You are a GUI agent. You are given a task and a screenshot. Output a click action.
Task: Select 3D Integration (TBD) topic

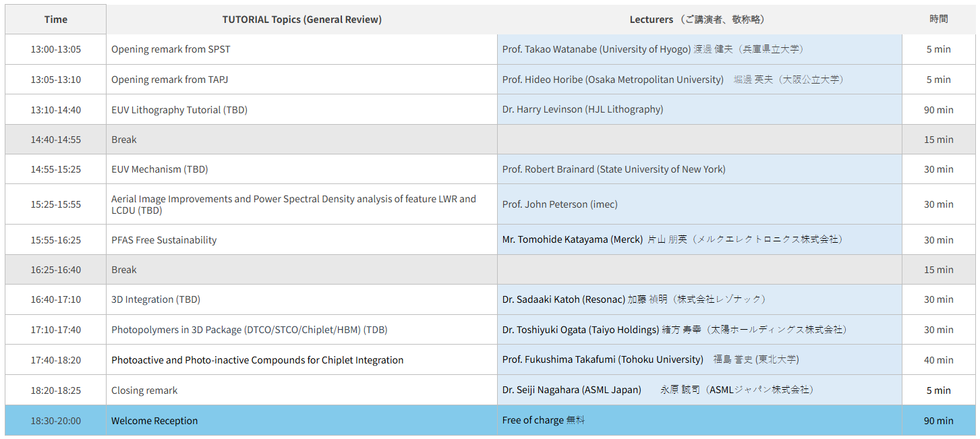156,299
